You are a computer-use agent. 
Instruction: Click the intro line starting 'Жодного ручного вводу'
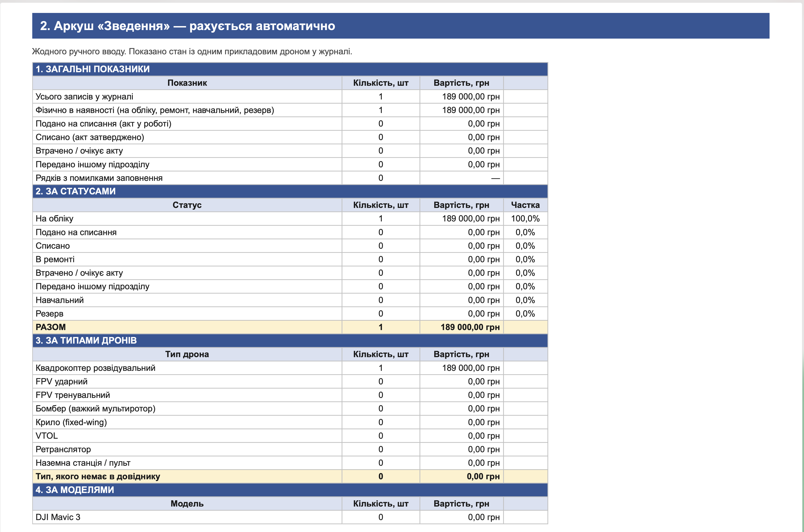192,52
